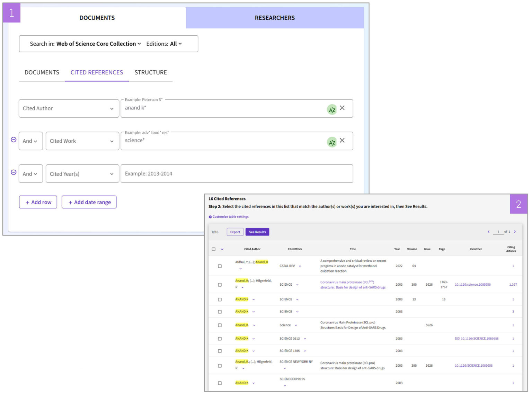Screen dimensions: 532x394
Task: Go to previous results page arrow
Action: tap(488, 232)
